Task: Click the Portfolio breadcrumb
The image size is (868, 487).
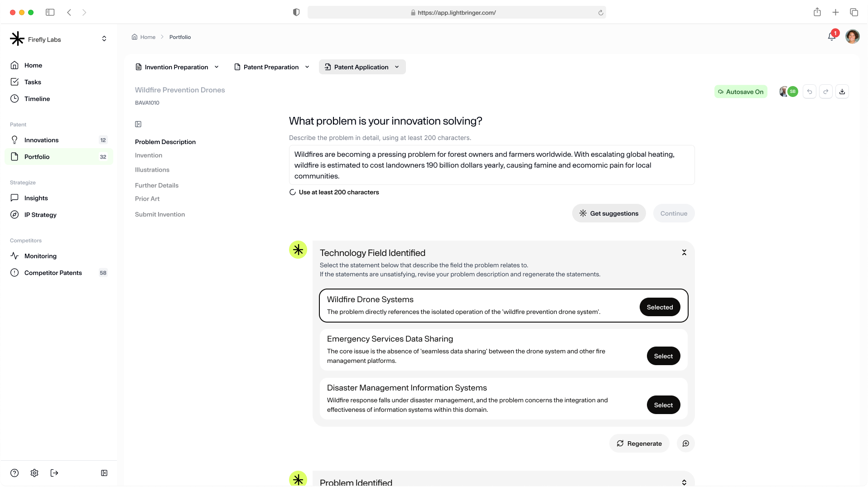Action: coord(180,37)
